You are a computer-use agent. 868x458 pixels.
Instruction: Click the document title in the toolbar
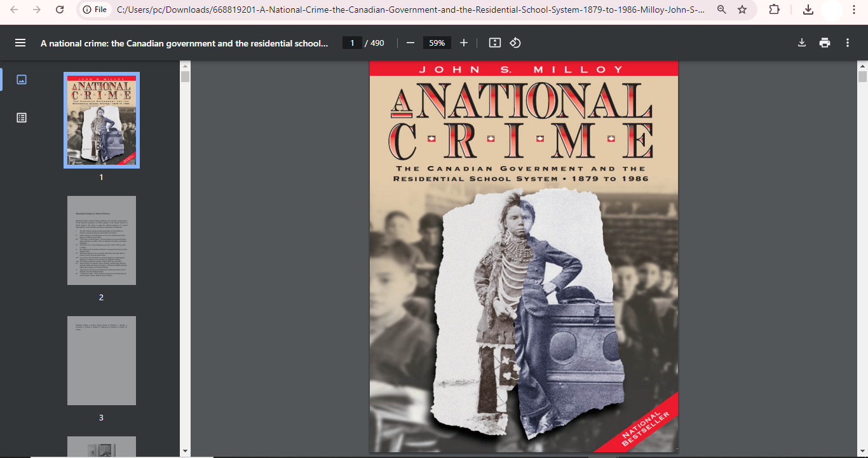[184, 43]
